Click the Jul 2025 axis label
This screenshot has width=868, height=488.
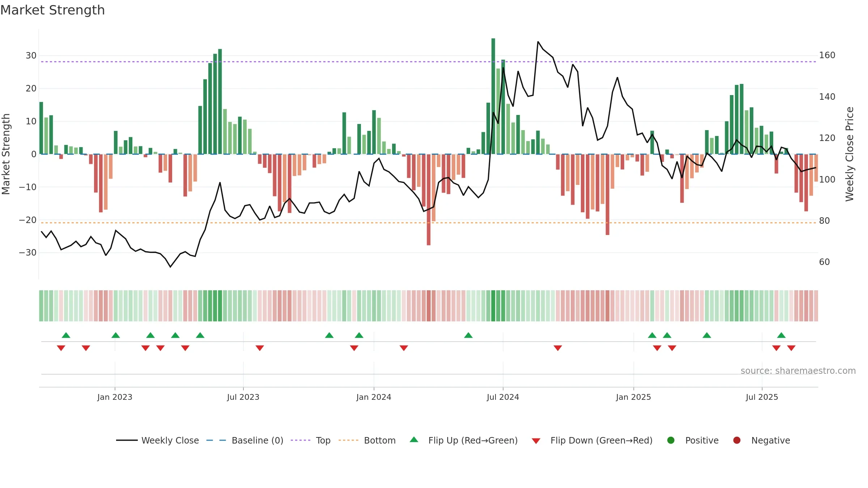pos(762,397)
